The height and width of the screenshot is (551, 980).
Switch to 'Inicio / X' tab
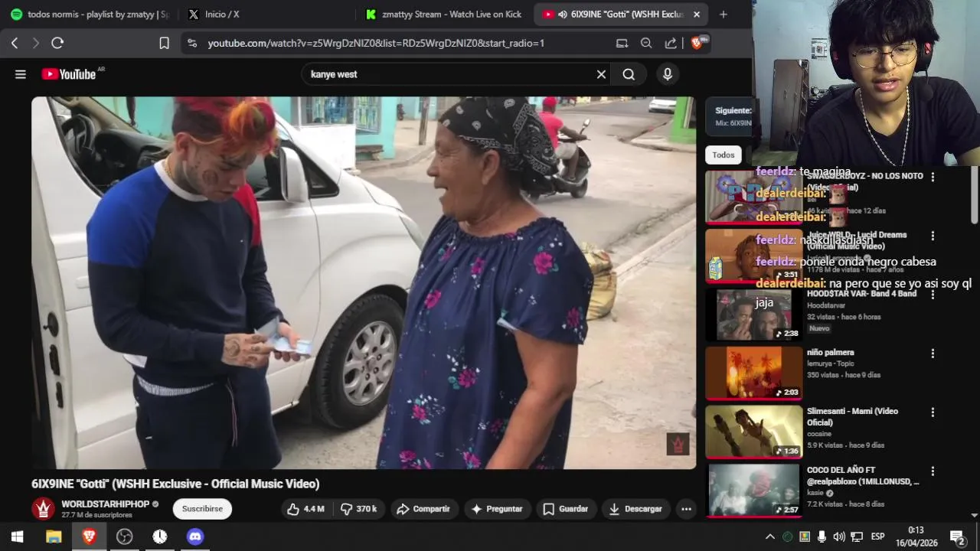click(x=266, y=15)
